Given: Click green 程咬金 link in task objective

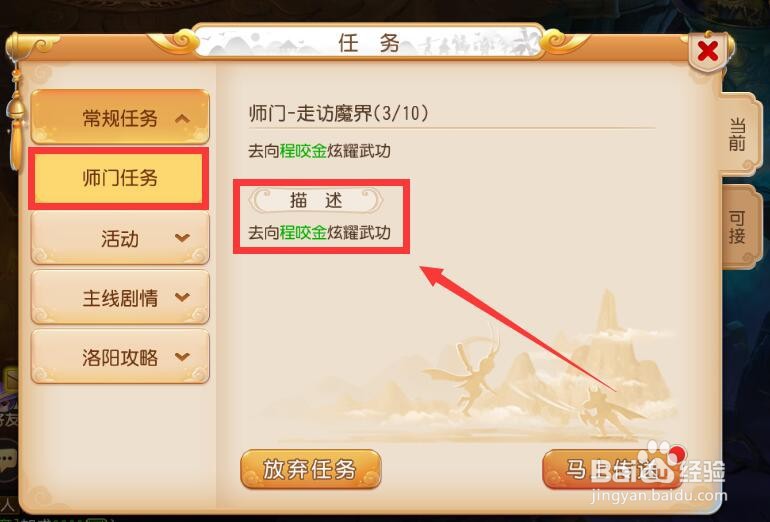Looking at the screenshot, I should click(x=303, y=151).
